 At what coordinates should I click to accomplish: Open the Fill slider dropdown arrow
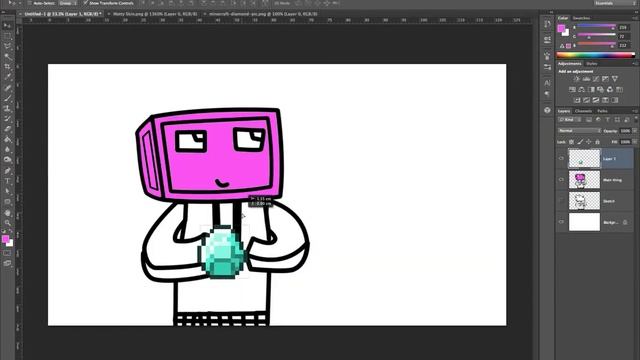(x=635, y=142)
